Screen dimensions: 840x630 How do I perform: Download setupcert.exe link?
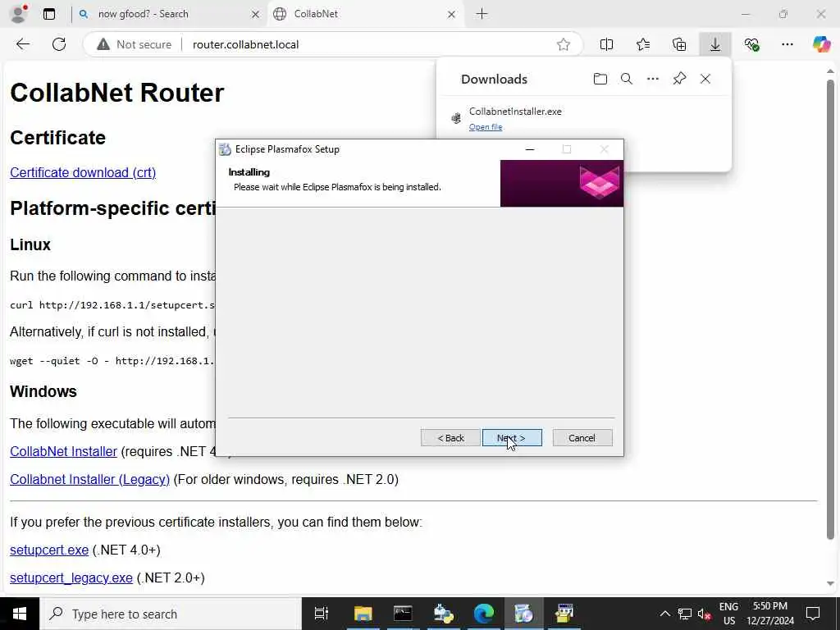(x=49, y=550)
